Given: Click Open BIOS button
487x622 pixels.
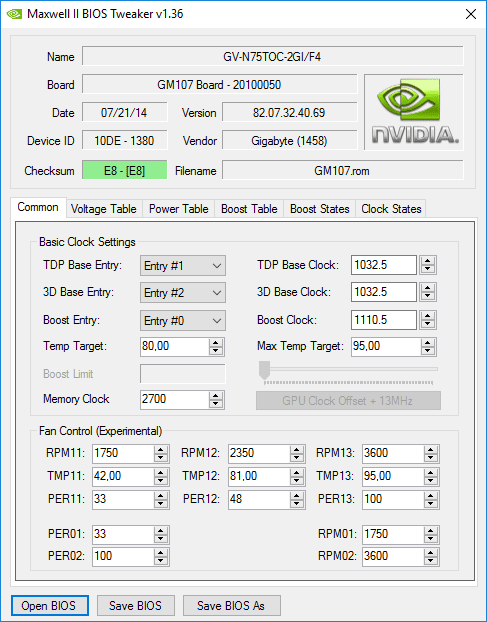Looking at the screenshot, I should pyautogui.click(x=50, y=606).
